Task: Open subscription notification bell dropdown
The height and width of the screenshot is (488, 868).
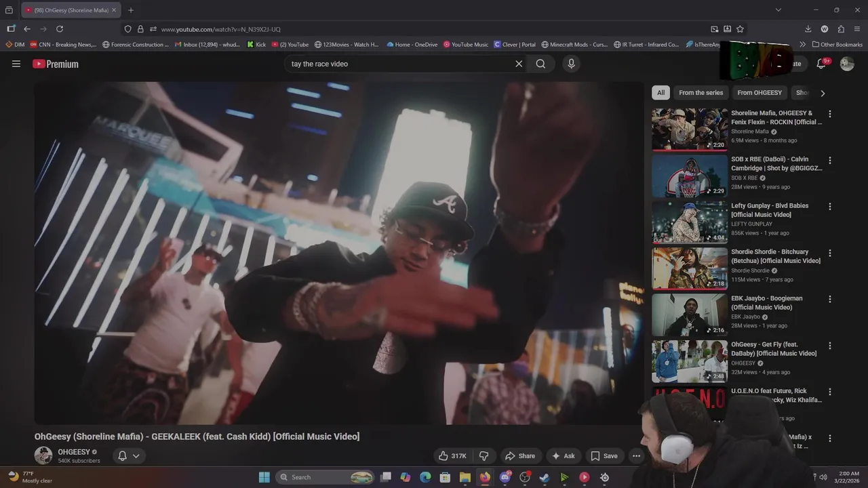Action: point(129,456)
